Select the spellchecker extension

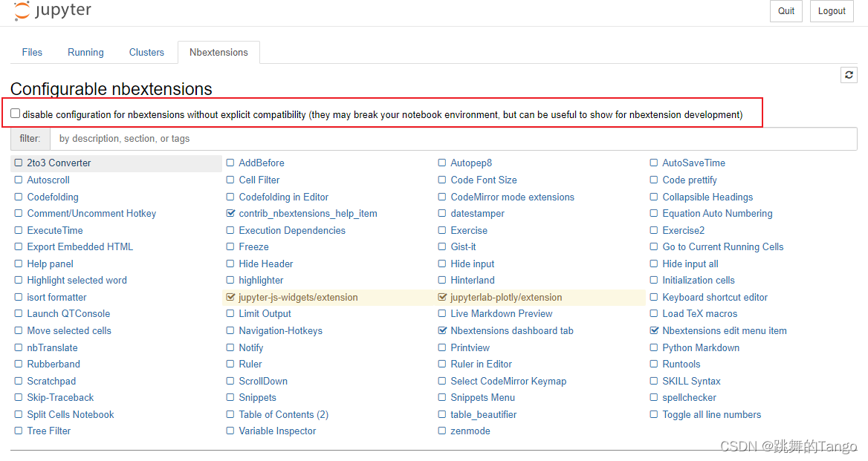689,397
